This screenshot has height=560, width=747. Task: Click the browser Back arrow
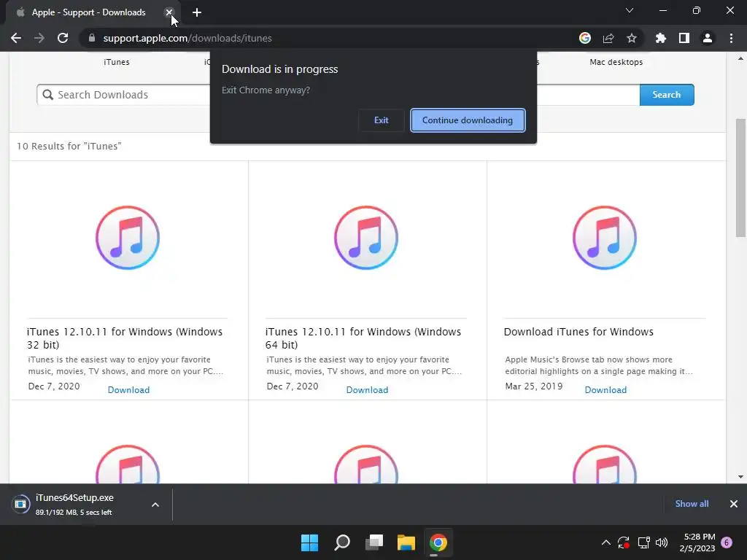[x=16, y=38]
